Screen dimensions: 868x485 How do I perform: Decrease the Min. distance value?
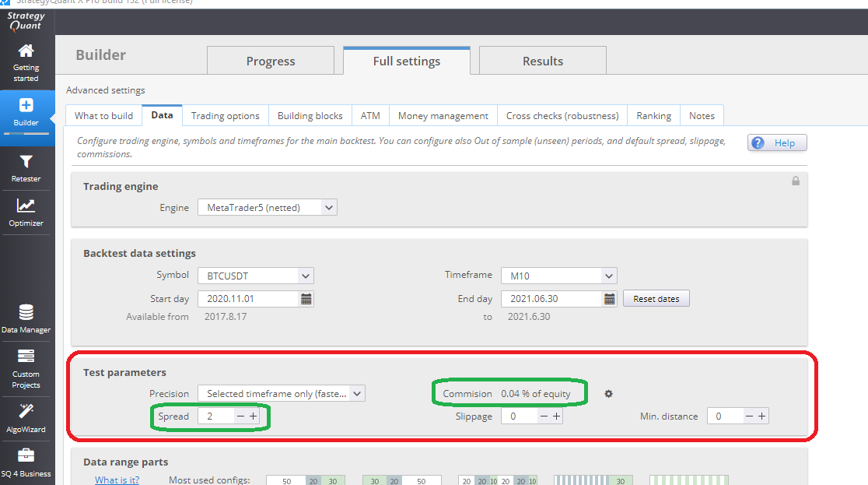click(749, 416)
